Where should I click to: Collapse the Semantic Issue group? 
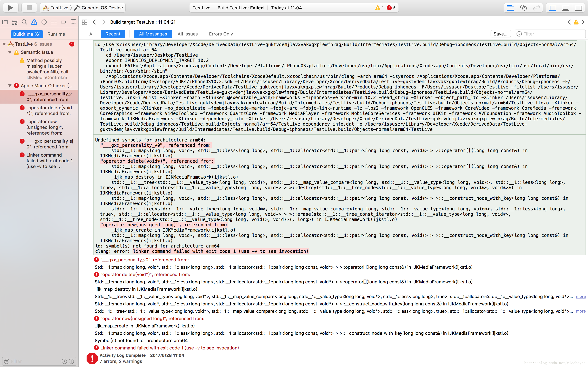10,52
